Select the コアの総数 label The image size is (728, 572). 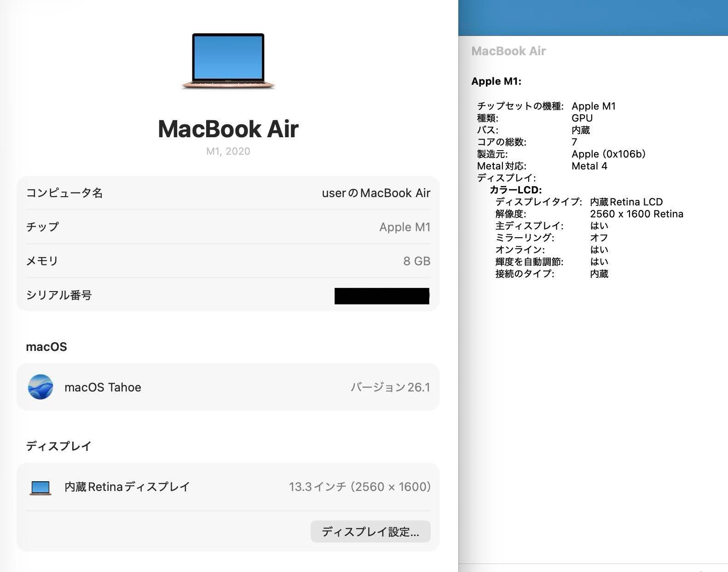point(502,142)
